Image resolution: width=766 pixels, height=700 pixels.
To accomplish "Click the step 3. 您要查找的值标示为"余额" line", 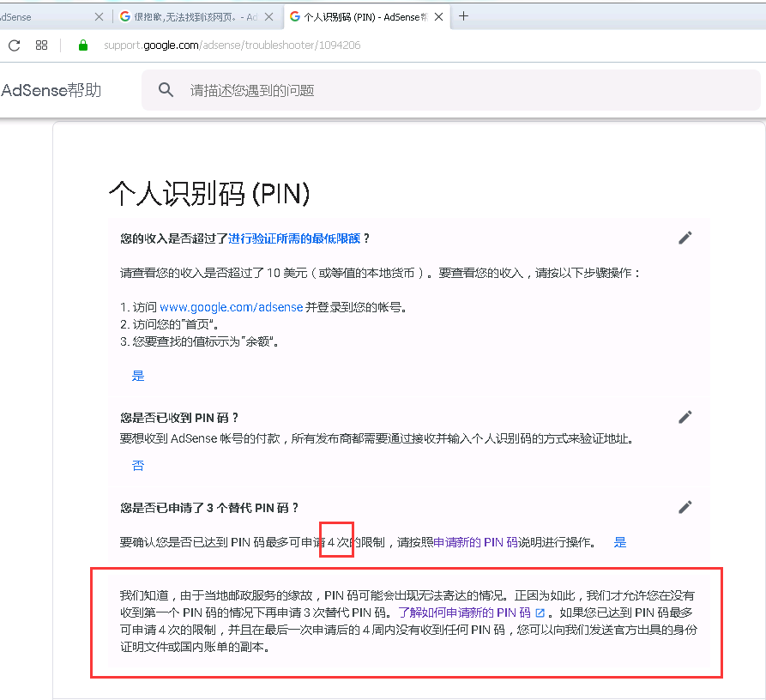I will pos(199,342).
